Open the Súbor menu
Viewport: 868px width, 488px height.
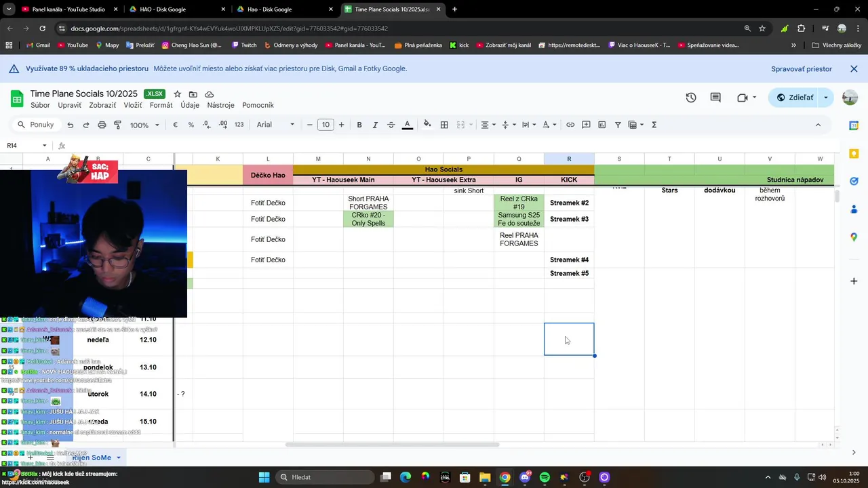coord(40,105)
